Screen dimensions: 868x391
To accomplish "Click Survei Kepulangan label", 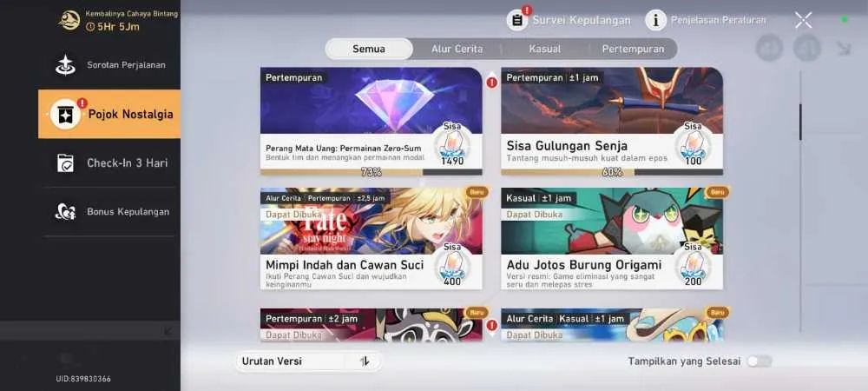I will [582, 21].
